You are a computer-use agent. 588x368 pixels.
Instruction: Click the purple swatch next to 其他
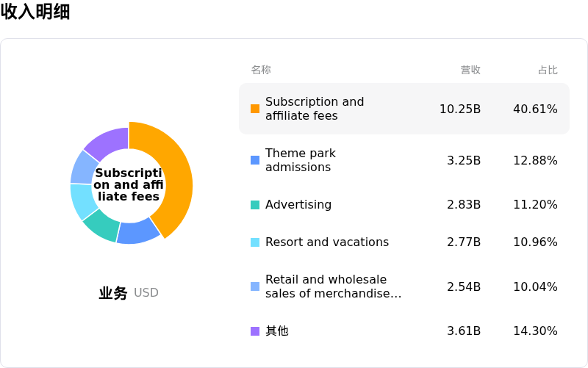point(255,331)
